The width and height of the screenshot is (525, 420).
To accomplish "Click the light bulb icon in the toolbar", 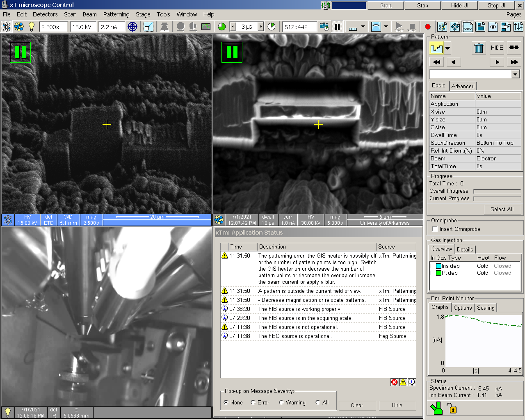I will coord(32,27).
